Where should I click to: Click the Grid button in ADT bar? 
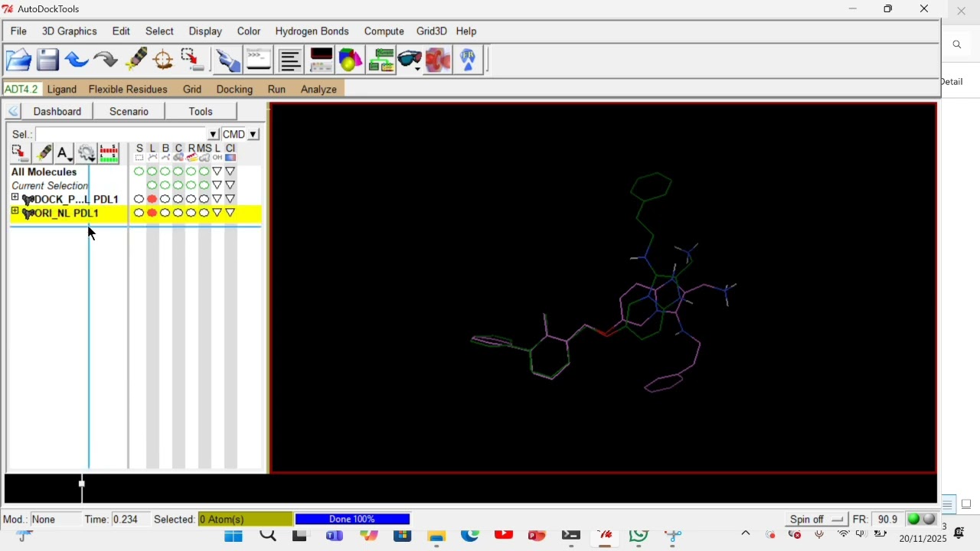[192, 90]
